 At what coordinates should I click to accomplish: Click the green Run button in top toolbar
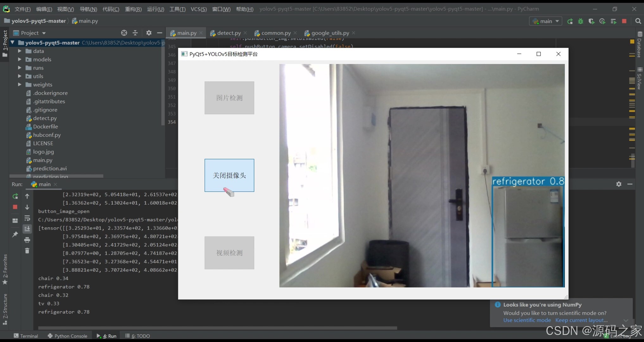coord(570,21)
